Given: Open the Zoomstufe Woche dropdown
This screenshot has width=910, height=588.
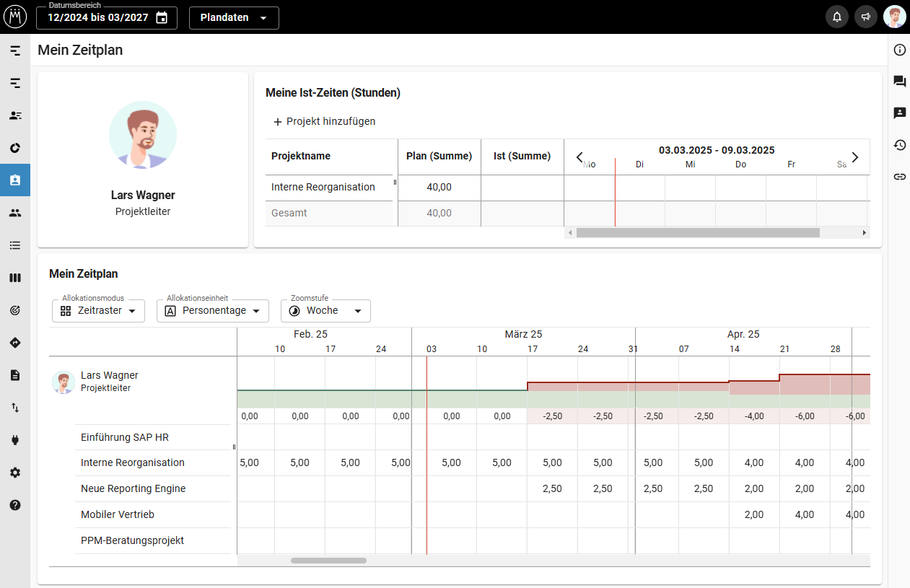Looking at the screenshot, I should 325,311.
